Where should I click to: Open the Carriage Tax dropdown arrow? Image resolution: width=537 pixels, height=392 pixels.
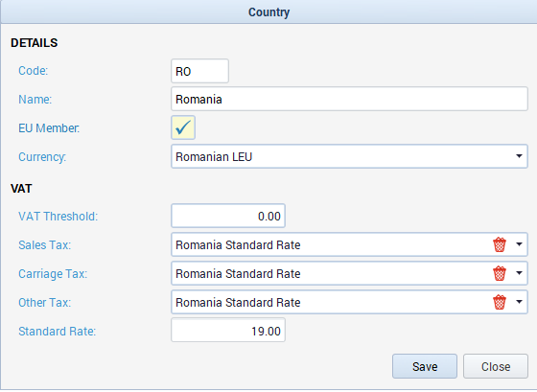[x=519, y=273]
